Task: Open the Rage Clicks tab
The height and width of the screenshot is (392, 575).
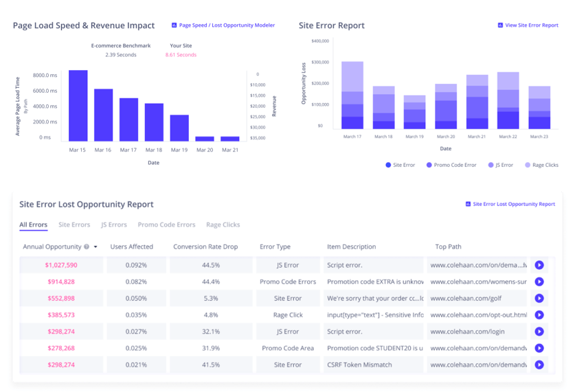Action: tap(223, 224)
